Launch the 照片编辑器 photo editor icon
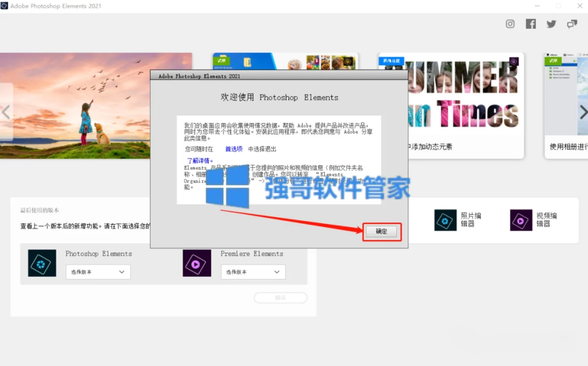The height and width of the screenshot is (366, 588). click(x=445, y=220)
